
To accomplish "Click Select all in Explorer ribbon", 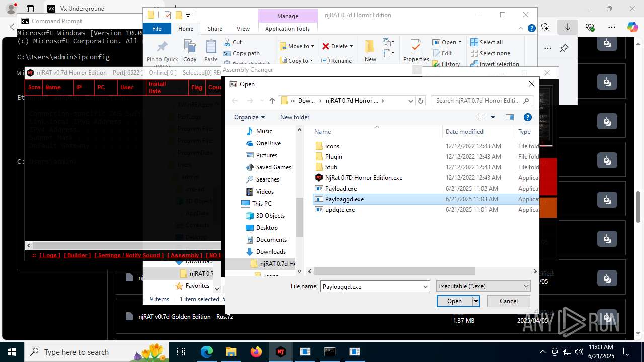I will coord(487,42).
